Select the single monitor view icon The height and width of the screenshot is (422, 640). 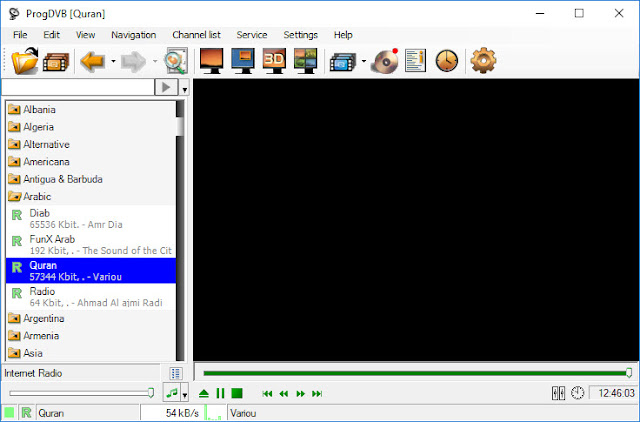point(211,61)
